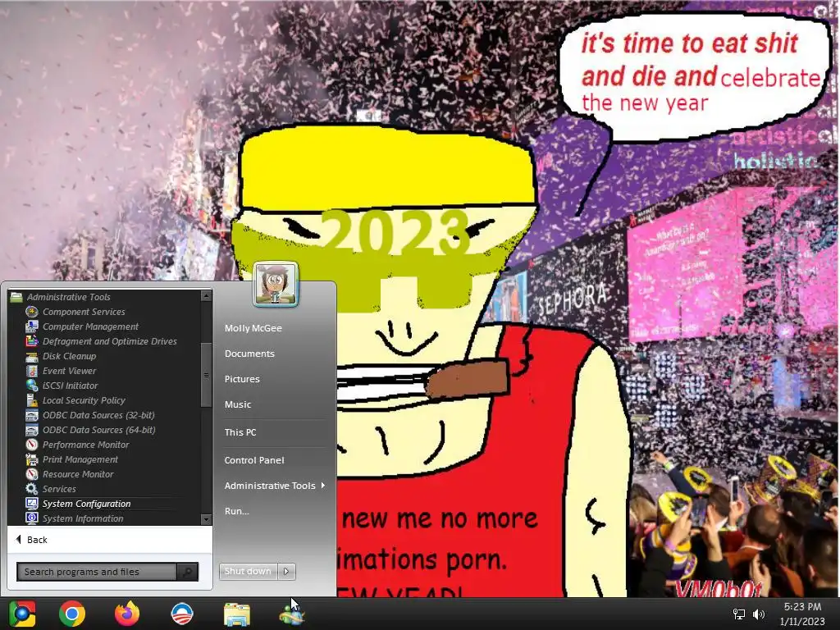Expand Administrative Tools submenu arrow
This screenshot has height=630, width=840.
(x=323, y=486)
